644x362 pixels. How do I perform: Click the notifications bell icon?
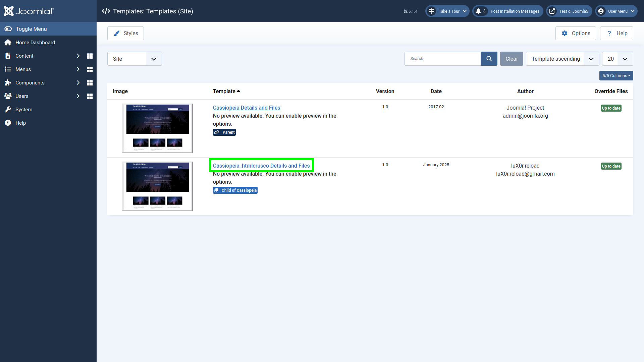[478, 11]
